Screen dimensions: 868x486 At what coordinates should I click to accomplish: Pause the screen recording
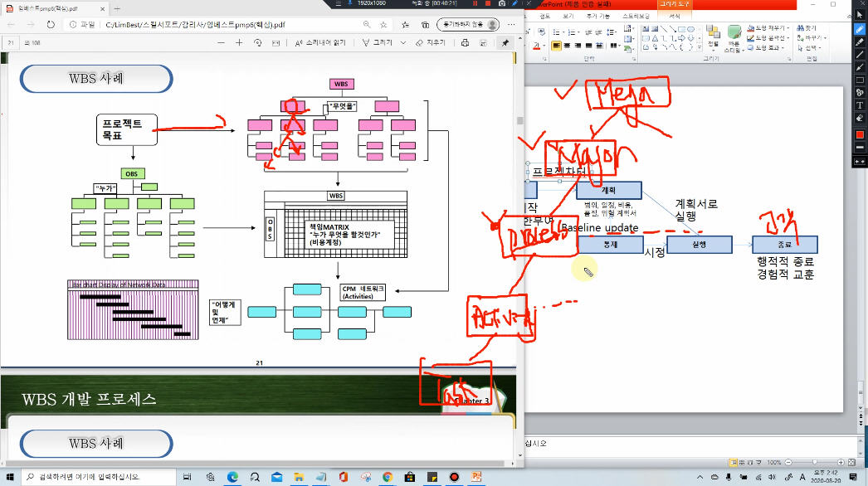475,3
